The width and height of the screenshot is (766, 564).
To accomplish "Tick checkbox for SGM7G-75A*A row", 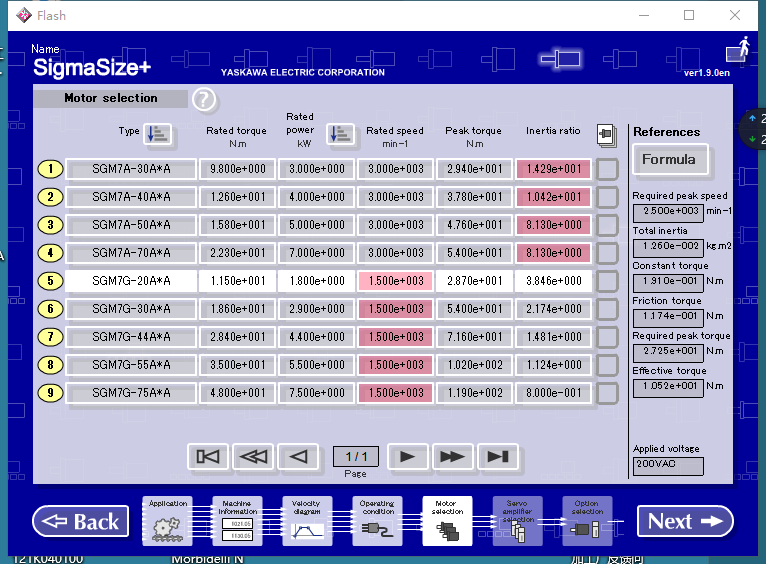I will pyautogui.click(x=607, y=393).
